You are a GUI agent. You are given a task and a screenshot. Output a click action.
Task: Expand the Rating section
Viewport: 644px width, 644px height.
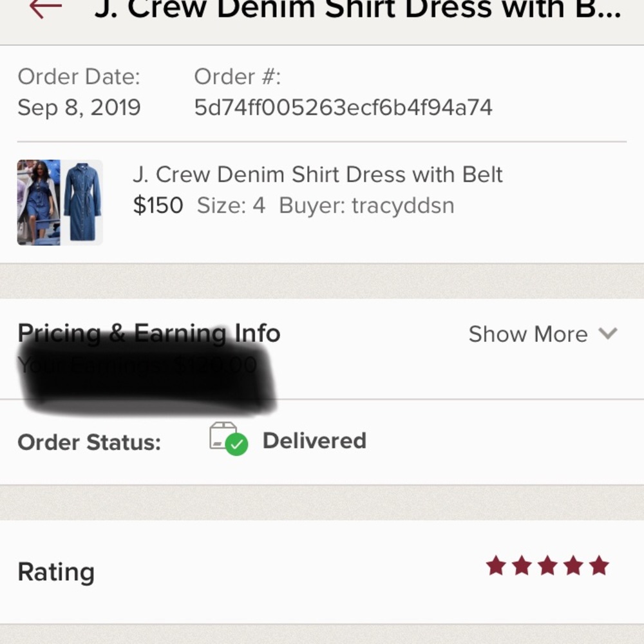[55, 571]
